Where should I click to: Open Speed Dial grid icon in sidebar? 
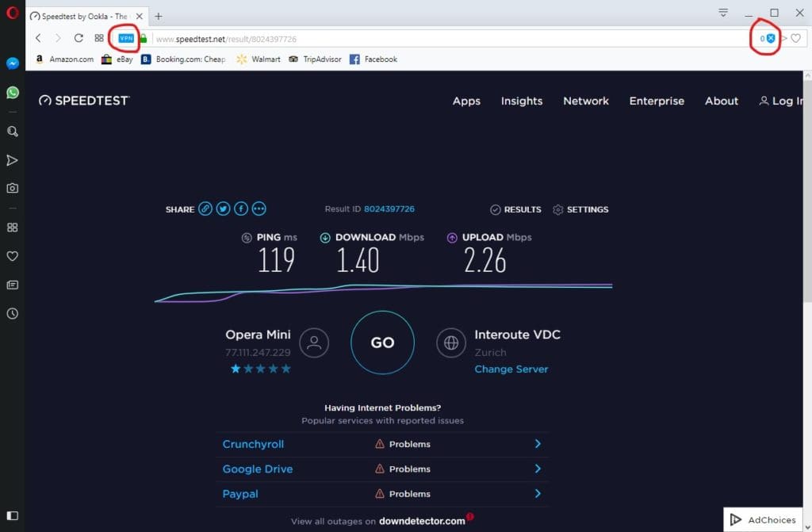[13, 227]
